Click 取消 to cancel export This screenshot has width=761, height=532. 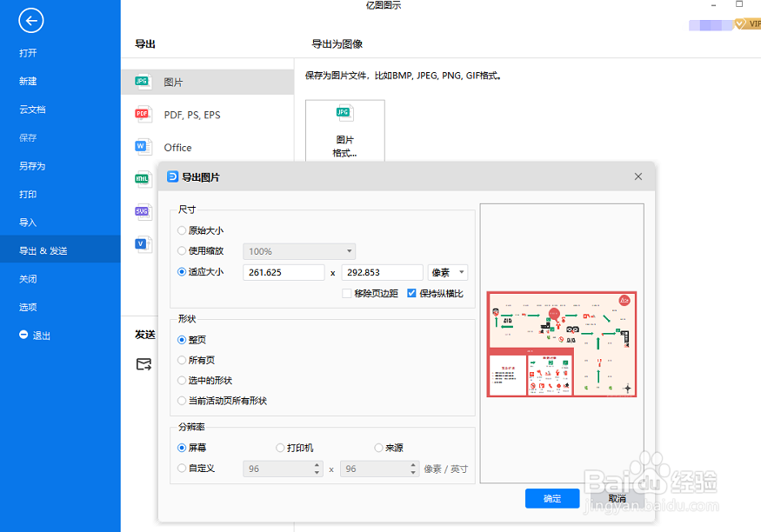click(x=617, y=499)
